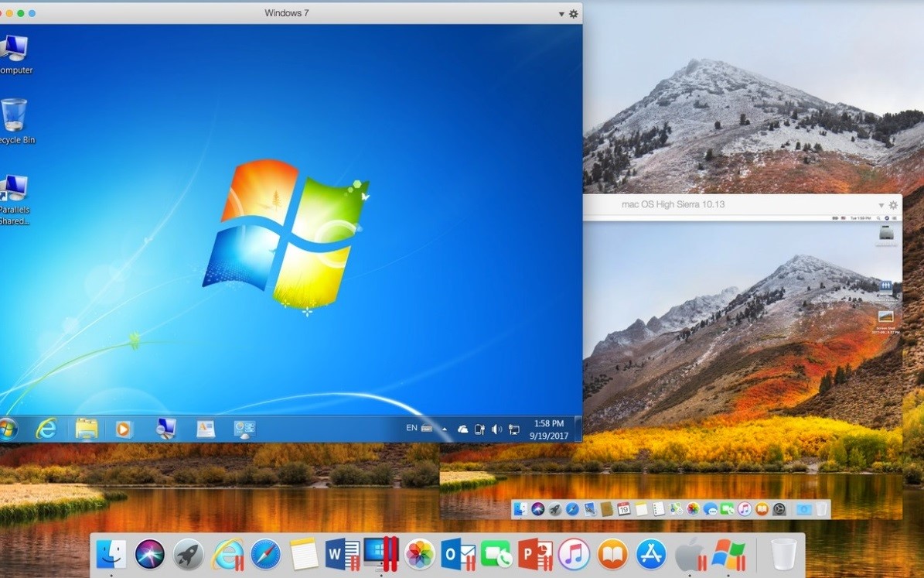This screenshot has width=924, height=578.
Task: Click the letter-A document taskbar icon
Action: (205, 429)
